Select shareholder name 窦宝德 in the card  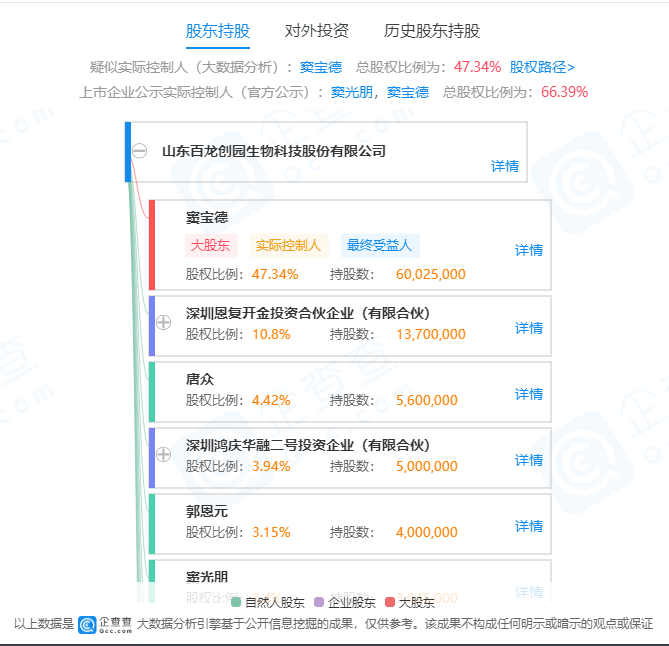pos(207,218)
